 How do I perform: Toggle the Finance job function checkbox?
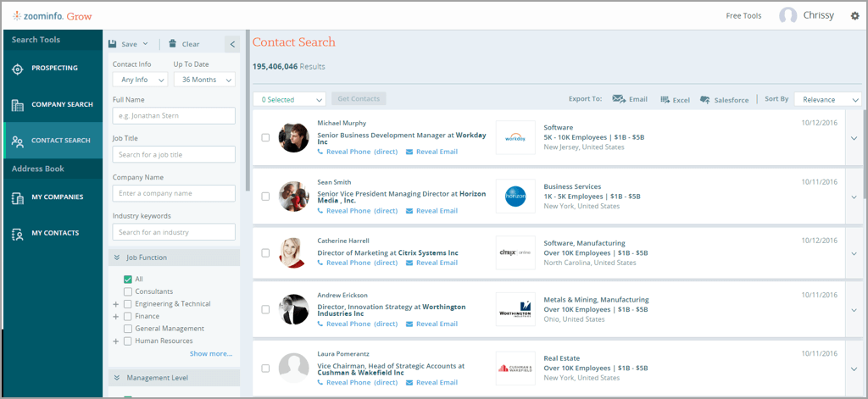128,316
